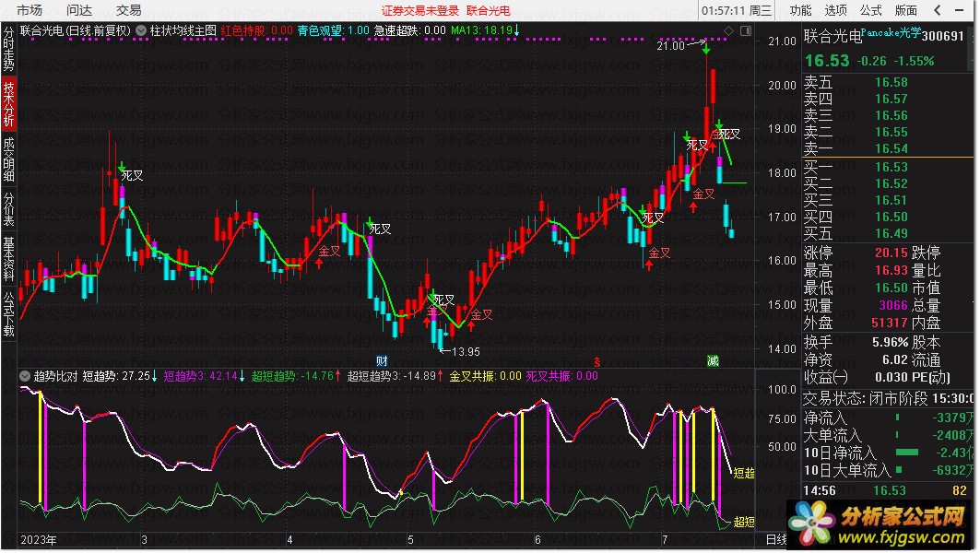Click the back arrow icon in title bar
The width and height of the screenshot is (980, 553).
[937, 10]
